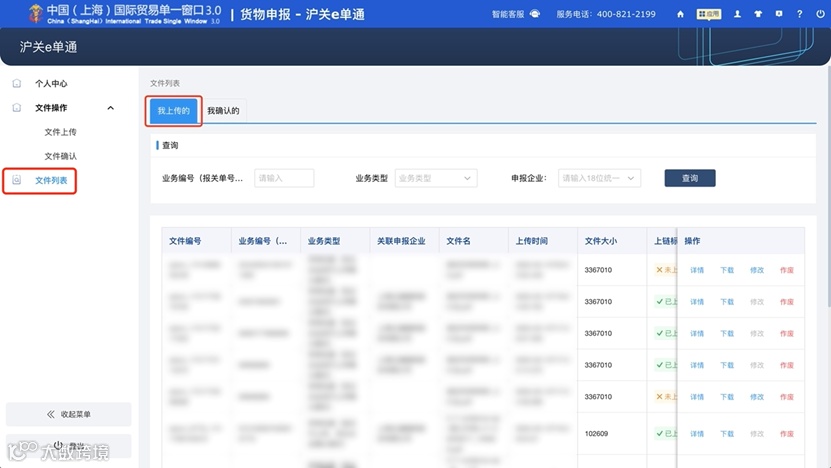Click the power logout icon in header

tap(820, 14)
